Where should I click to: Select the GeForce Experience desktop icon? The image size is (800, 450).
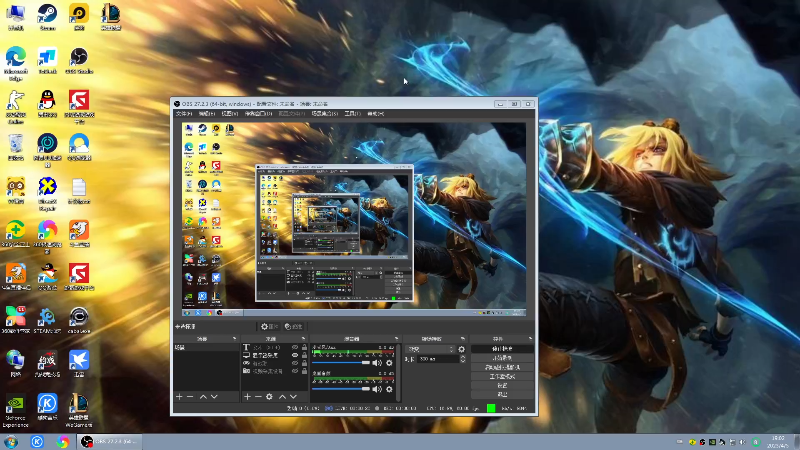click(16, 411)
